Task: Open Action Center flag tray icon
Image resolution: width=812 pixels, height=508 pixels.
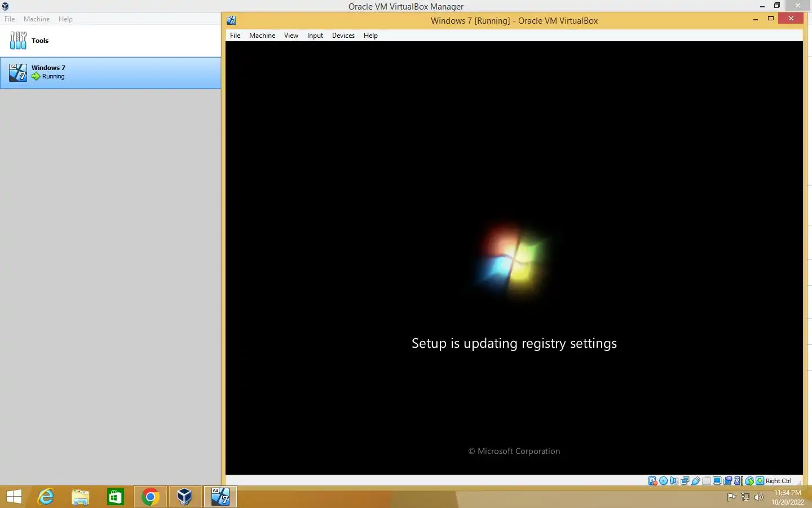Action: click(x=732, y=497)
